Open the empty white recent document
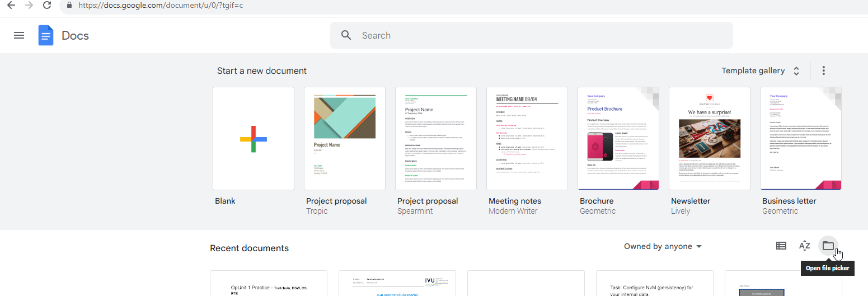This screenshot has height=296, width=868. (526, 283)
